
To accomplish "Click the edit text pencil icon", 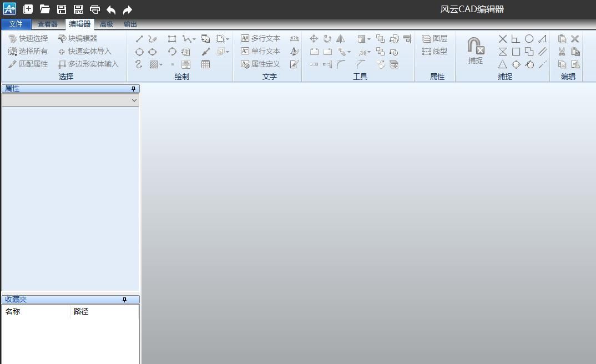I will point(294,64).
